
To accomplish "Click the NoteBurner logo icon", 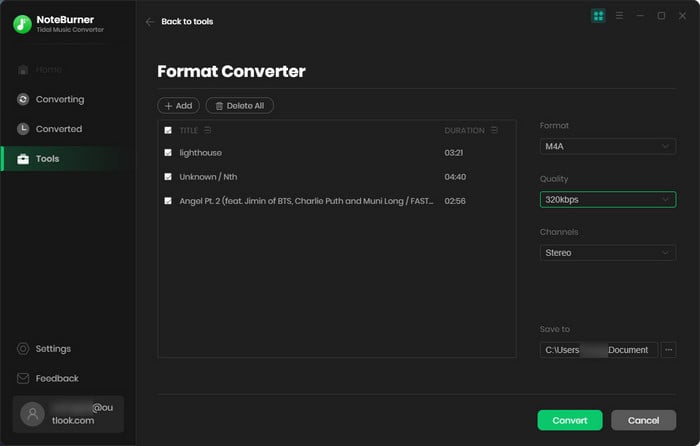I will [x=22, y=24].
